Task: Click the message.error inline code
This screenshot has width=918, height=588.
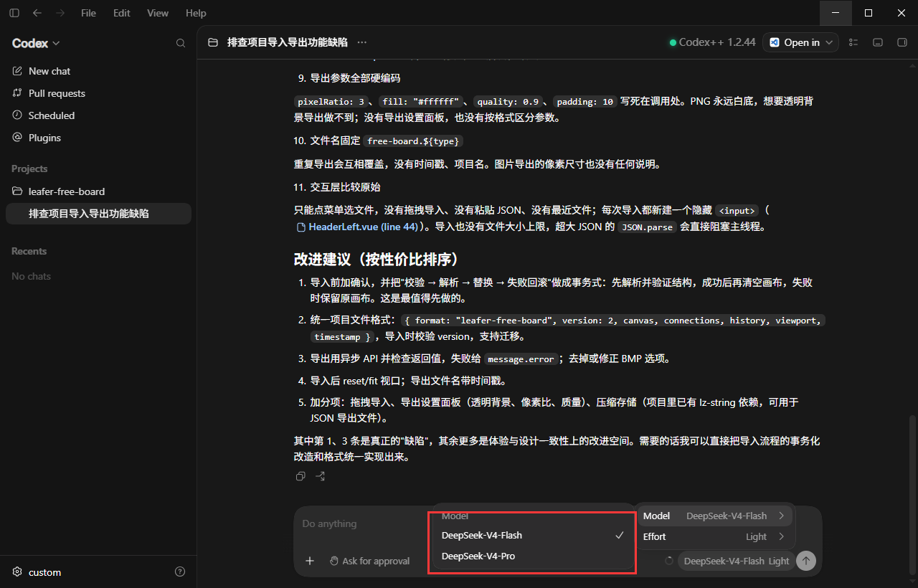Action: point(521,359)
